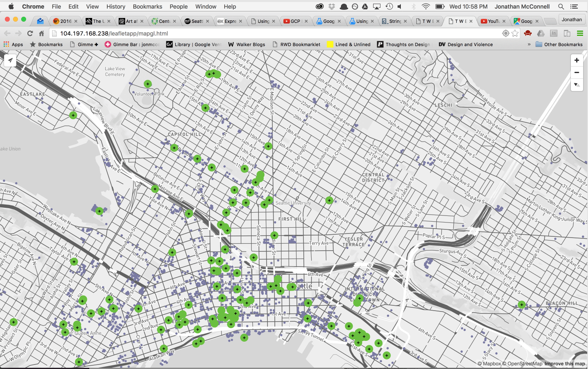Open the Wi-Fi menu in the menu bar

pyautogui.click(x=426, y=7)
